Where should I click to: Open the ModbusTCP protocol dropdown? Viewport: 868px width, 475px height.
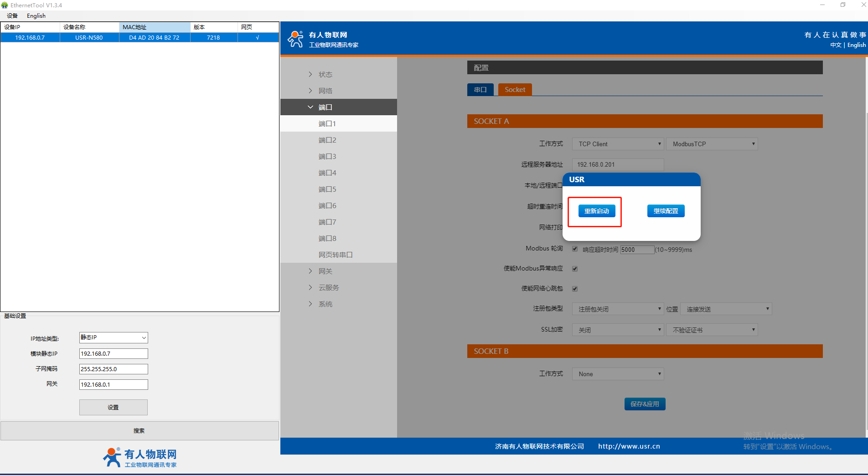[712, 144]
